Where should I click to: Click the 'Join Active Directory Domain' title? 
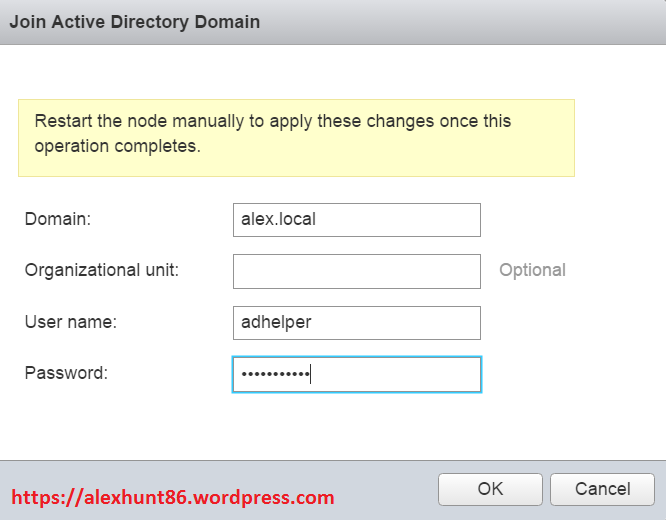[135, 22]
